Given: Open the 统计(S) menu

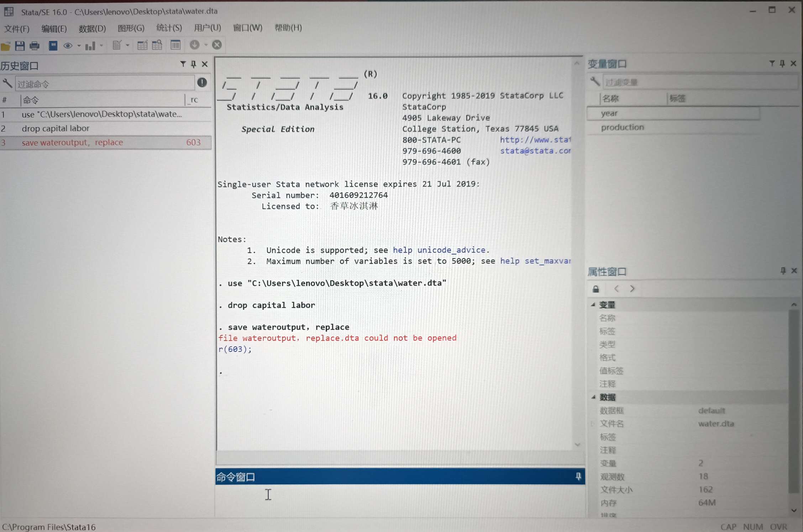Looking at the screenshot, I should [x=169, y=28].
